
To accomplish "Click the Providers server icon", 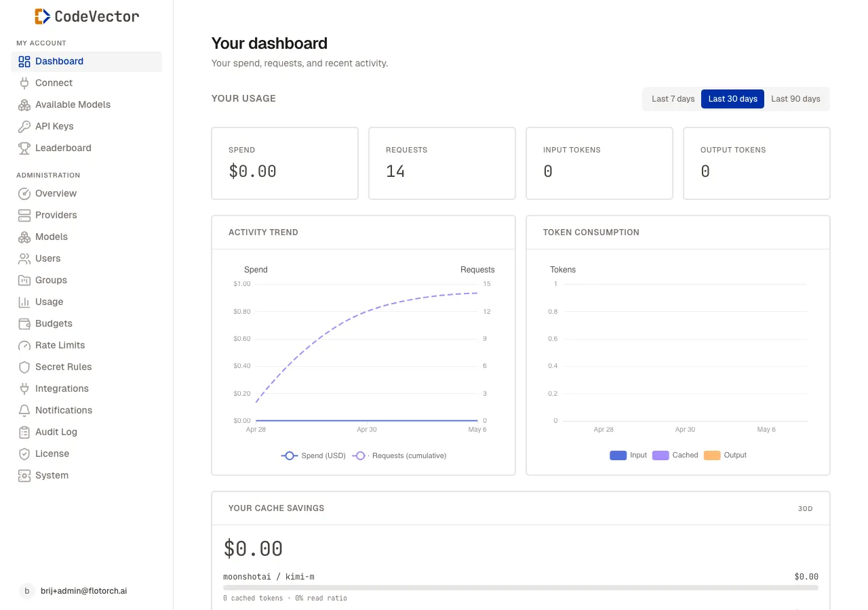I will 24,216.
